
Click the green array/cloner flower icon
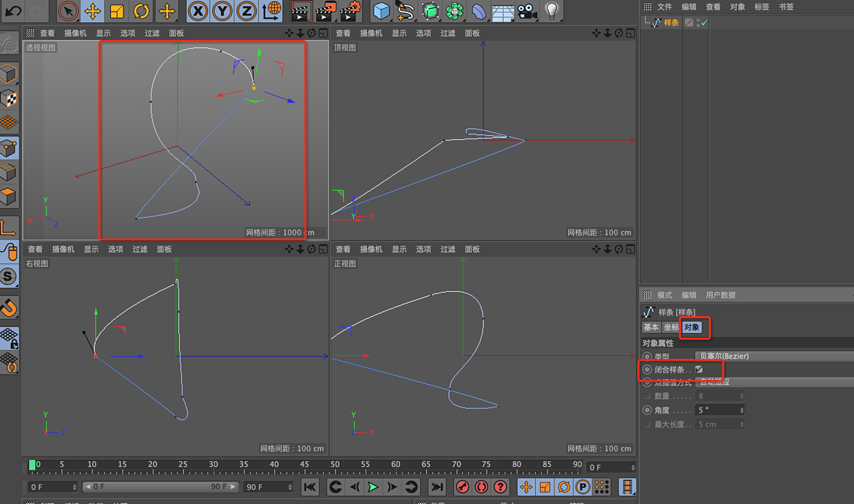tap(455, 10)
